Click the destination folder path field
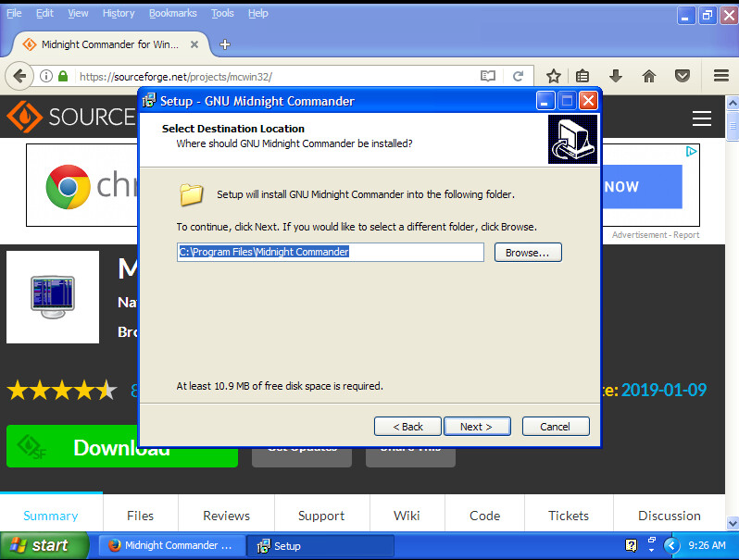The width and height of the screenshot is (739, 560). click(331, 252)
